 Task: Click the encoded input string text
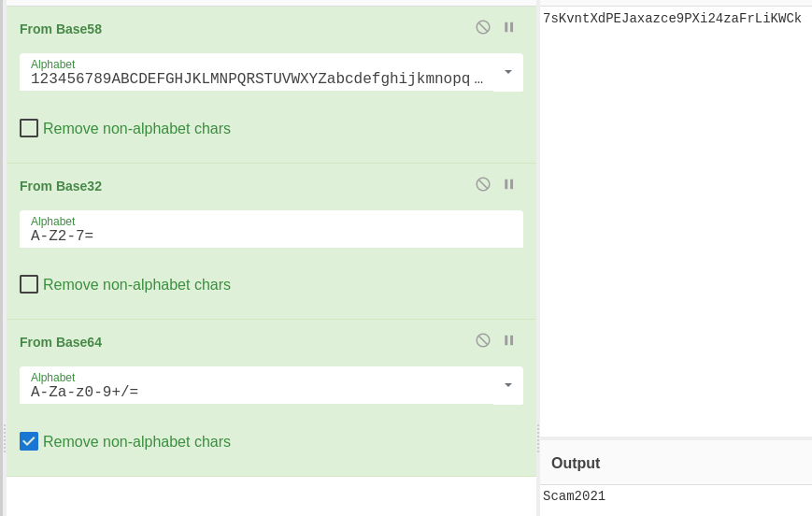point(672,19)
